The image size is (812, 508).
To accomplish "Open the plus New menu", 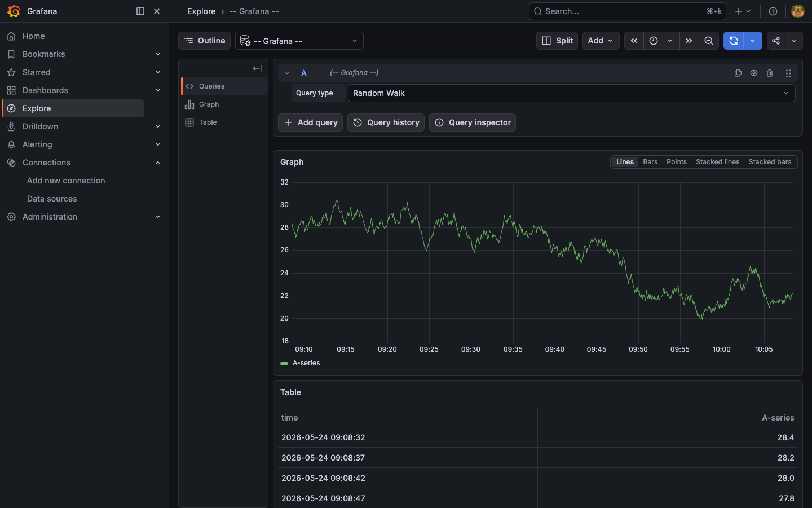I will [x=743, y=11].
